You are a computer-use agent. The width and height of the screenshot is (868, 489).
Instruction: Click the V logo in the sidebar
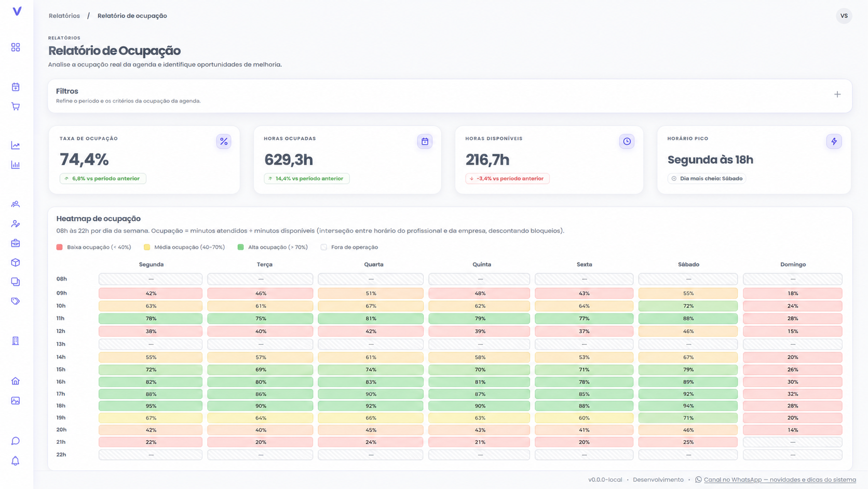[17, 11]
